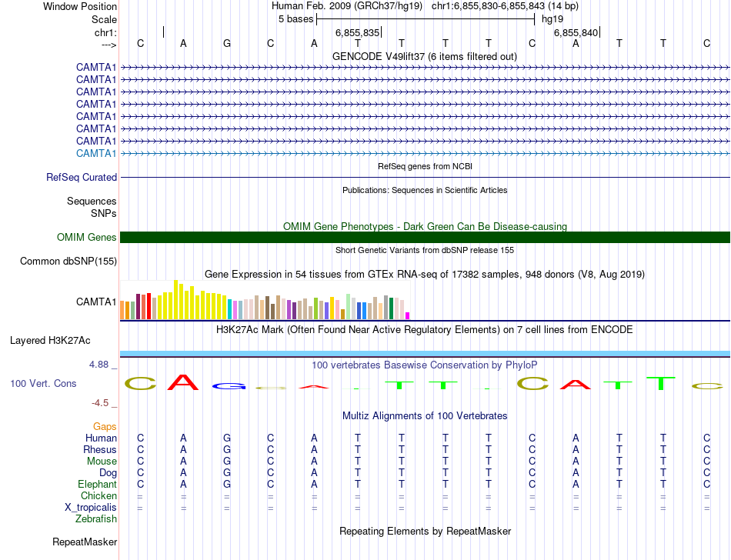This screenshot has width=731, height=560.
Task: Click the 6,855,835 chromosome position marker
Action: pos(358,32)
